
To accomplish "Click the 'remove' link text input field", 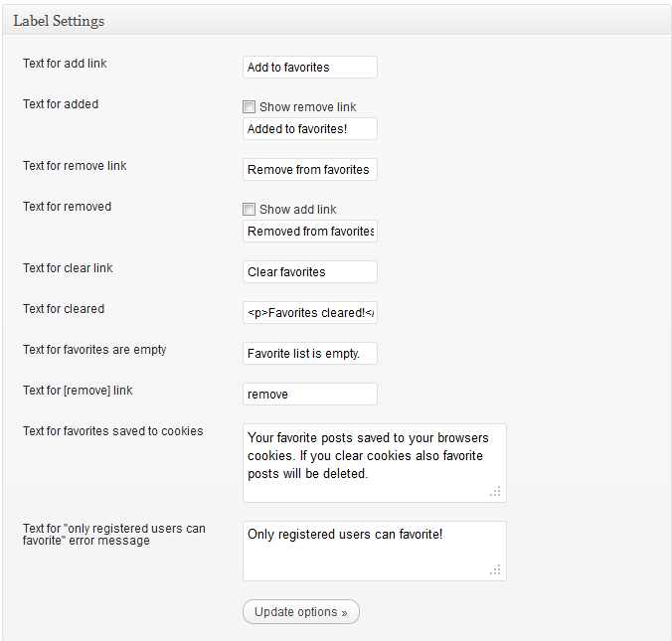I will [309, 395].
